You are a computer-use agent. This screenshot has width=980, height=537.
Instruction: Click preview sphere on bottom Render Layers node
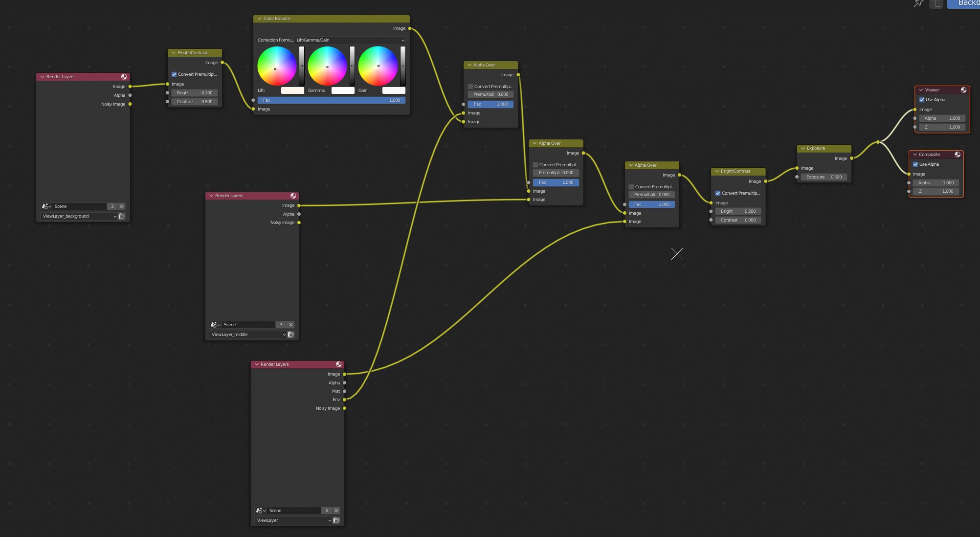(x=338, y=364)
